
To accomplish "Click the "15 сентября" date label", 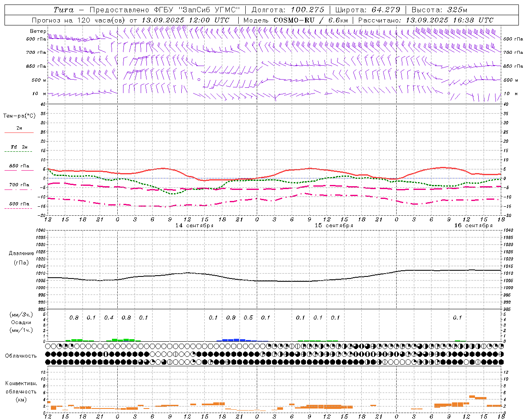I will coord(334,226).
